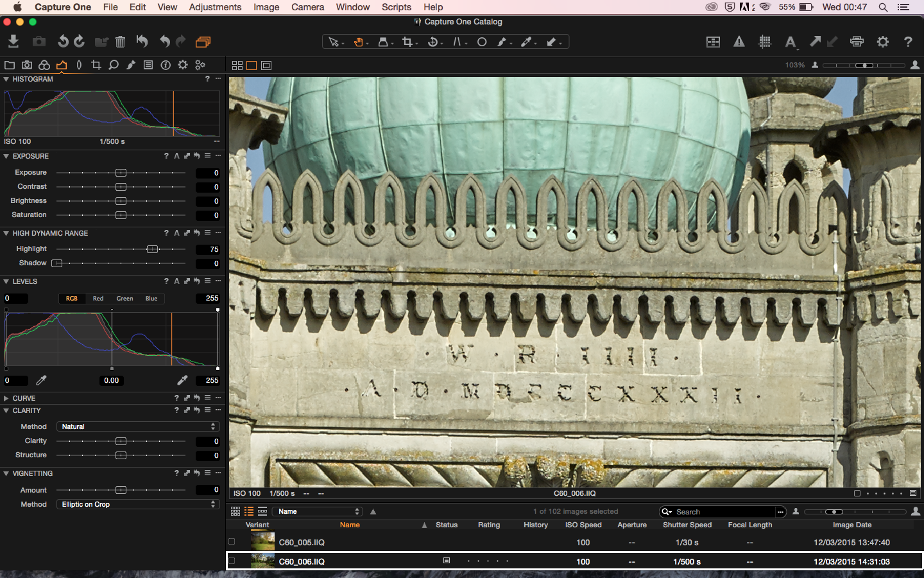Screen dimensions: 924x578
Task: Switch browser to list view mode
Action: tap(249, 511)
